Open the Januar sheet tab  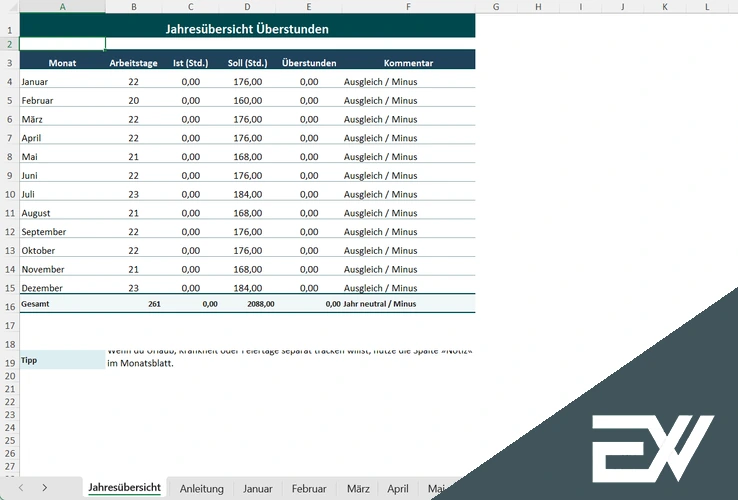257,489
